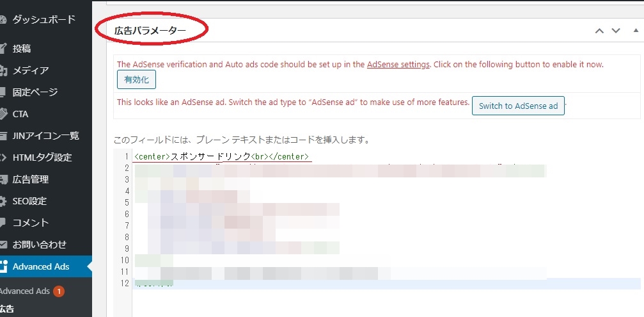Click the envelope icon beside お問い合わせ
644x317 pixels.
(x=3, y=245)
